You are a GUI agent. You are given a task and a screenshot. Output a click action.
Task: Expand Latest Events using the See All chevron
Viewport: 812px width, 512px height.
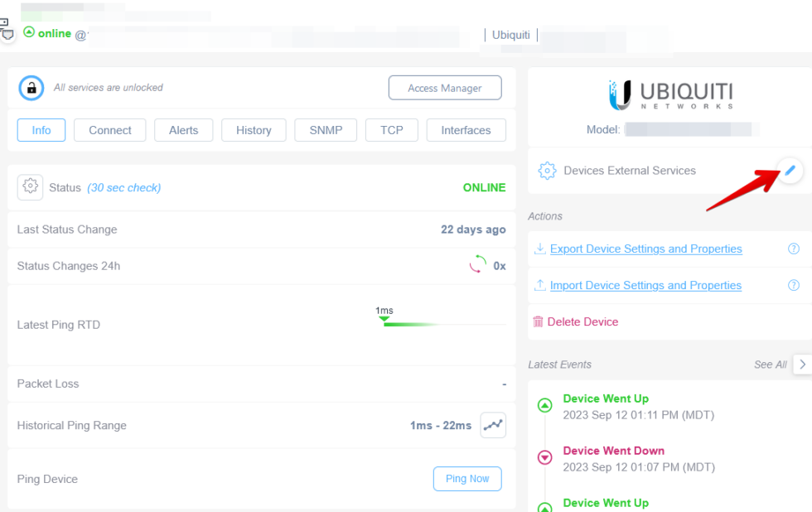tap(803, 365)
